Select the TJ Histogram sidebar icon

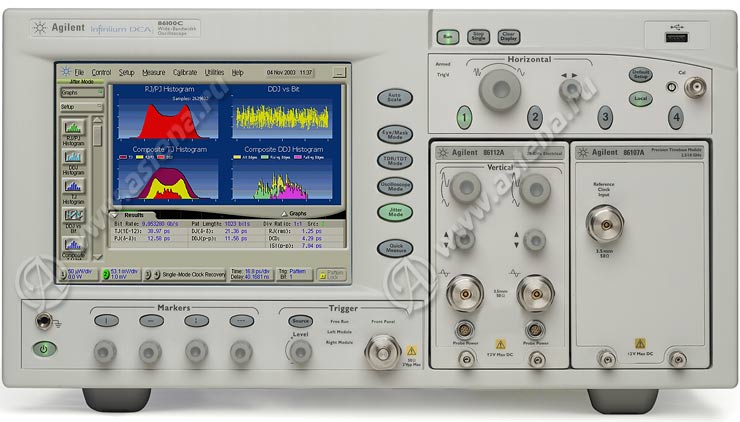[x=73, y=186]
